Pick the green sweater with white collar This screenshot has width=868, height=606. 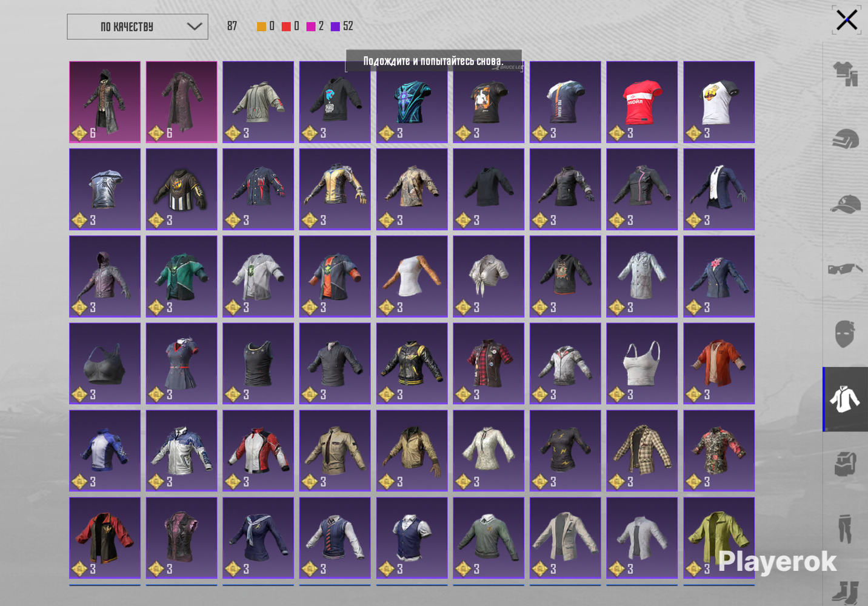489,538
